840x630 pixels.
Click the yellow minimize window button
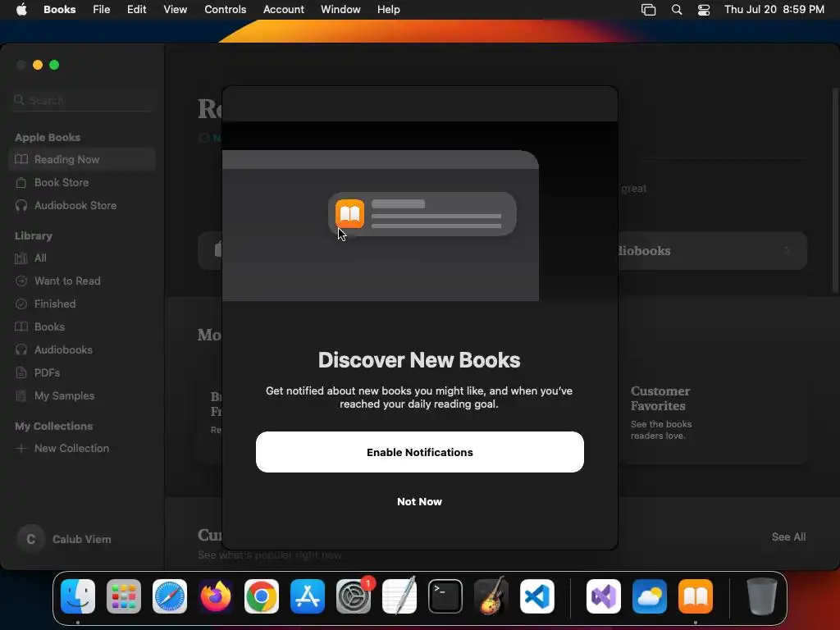click(x=38, y=65)
